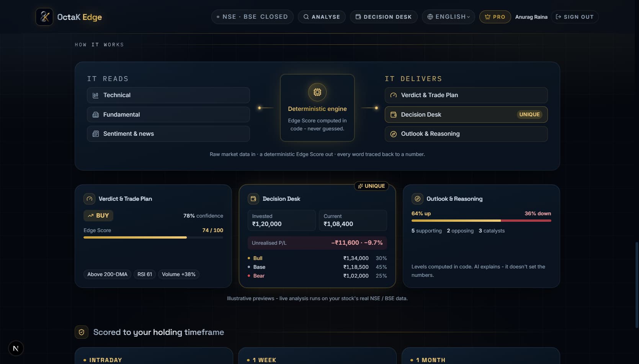The width and height of the screenshot is (639, 364).
Task: Click the Sign Out button
Action: pyautogui.click(x=575, y=17)
